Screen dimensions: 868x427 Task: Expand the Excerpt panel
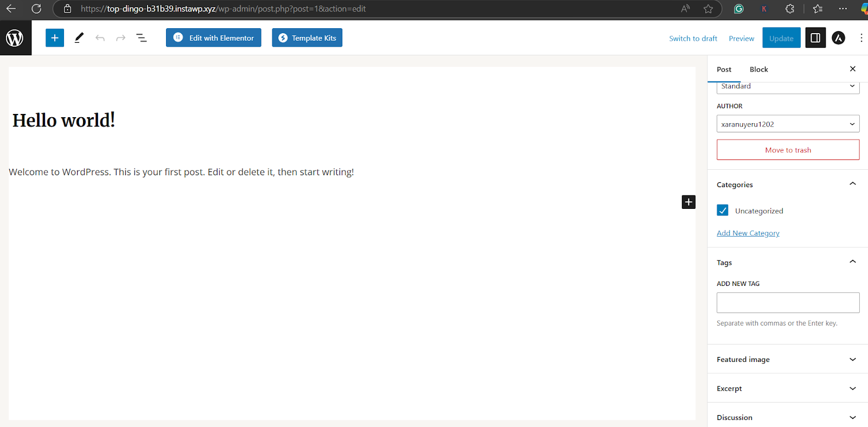point(788,388)
